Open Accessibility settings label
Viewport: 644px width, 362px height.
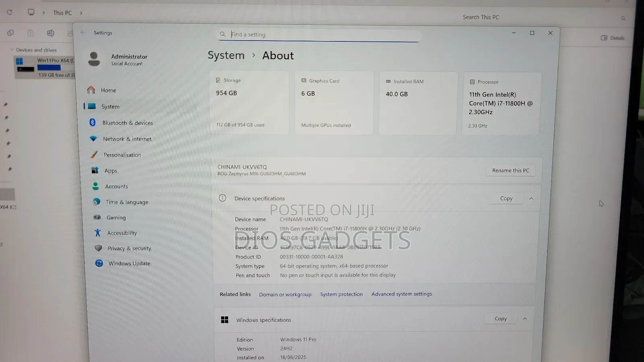[122, 233]
